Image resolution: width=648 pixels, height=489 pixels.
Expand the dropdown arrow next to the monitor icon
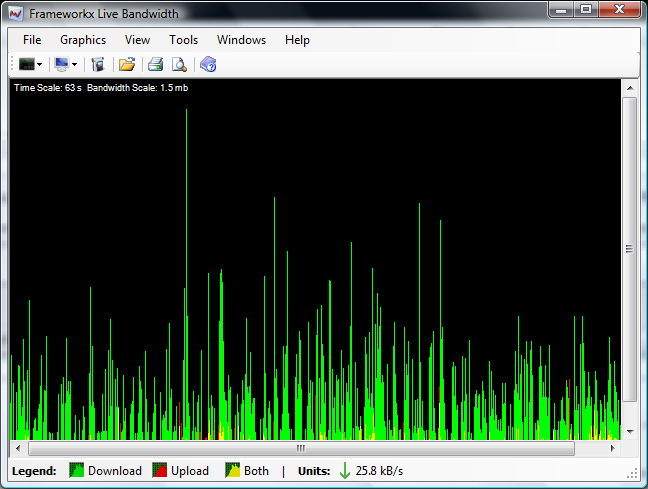pyautogui.click(x=75, y=65)
